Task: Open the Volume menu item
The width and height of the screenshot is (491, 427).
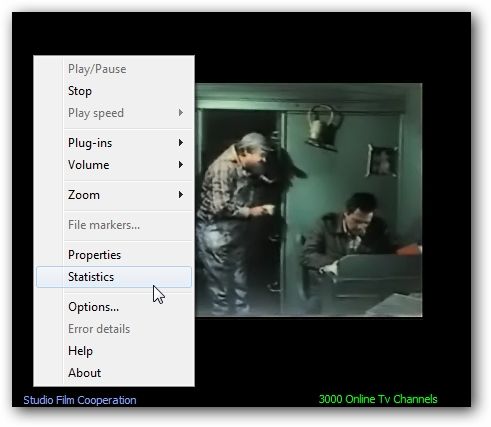Action: (x=114, y=165)
